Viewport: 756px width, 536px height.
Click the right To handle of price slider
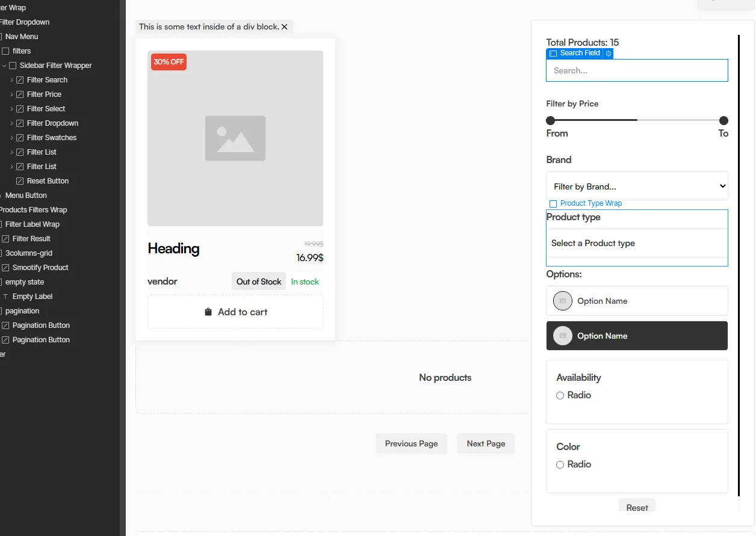[723, 120]
